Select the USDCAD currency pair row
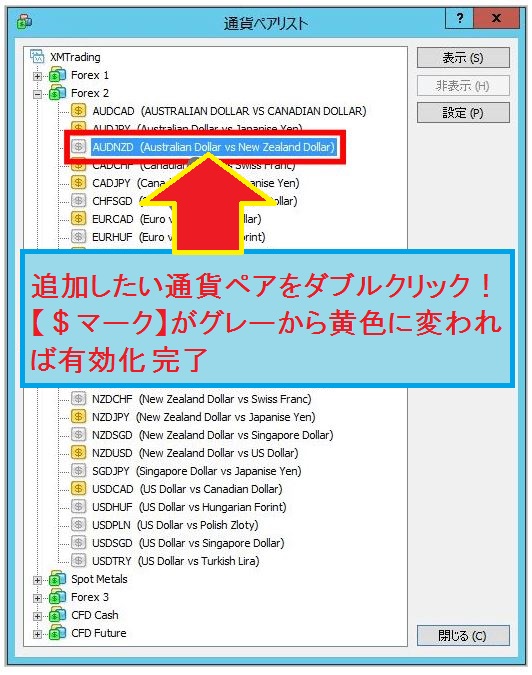The image size is (532, 675). (187, 489)
